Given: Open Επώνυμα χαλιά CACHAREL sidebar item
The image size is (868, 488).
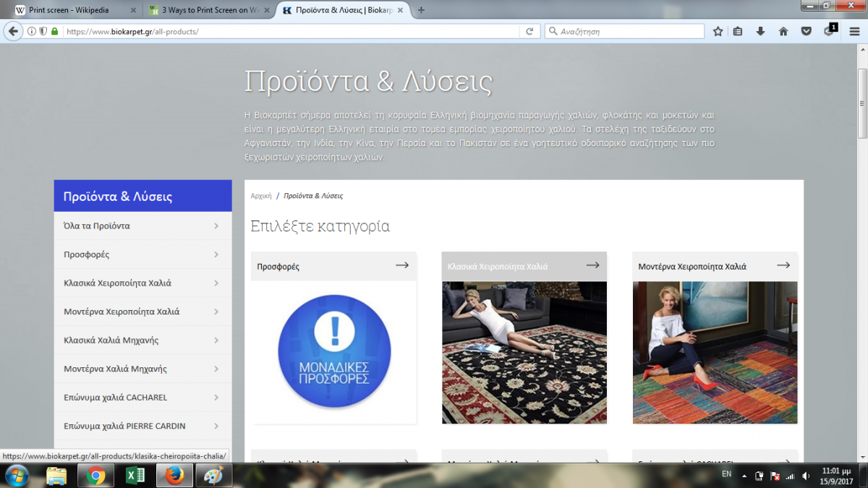Looking at the screenshot, I should (142, 397).
